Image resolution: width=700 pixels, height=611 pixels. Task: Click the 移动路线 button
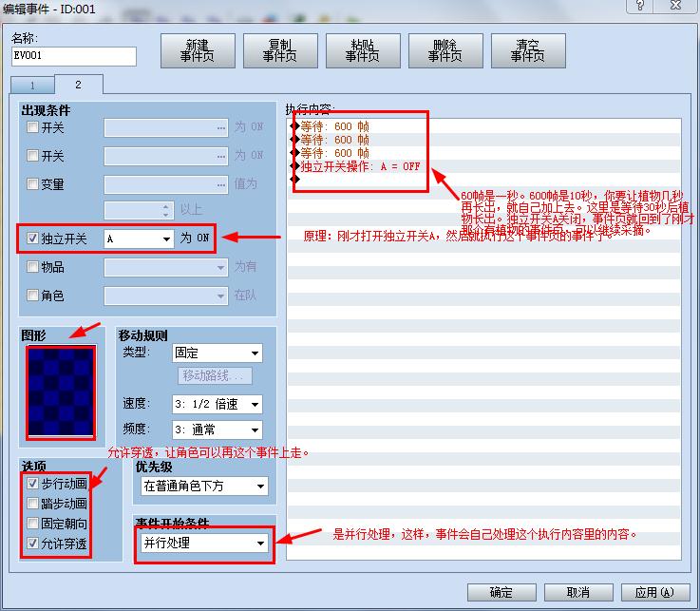pyautogui.click(x=215, y=375)
